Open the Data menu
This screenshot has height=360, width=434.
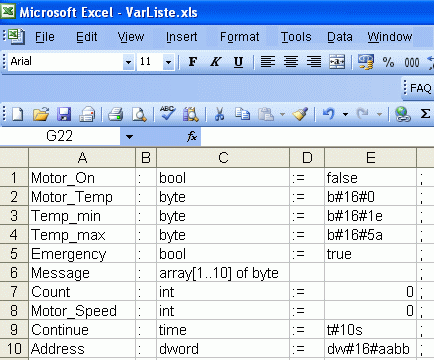(340, 37)
